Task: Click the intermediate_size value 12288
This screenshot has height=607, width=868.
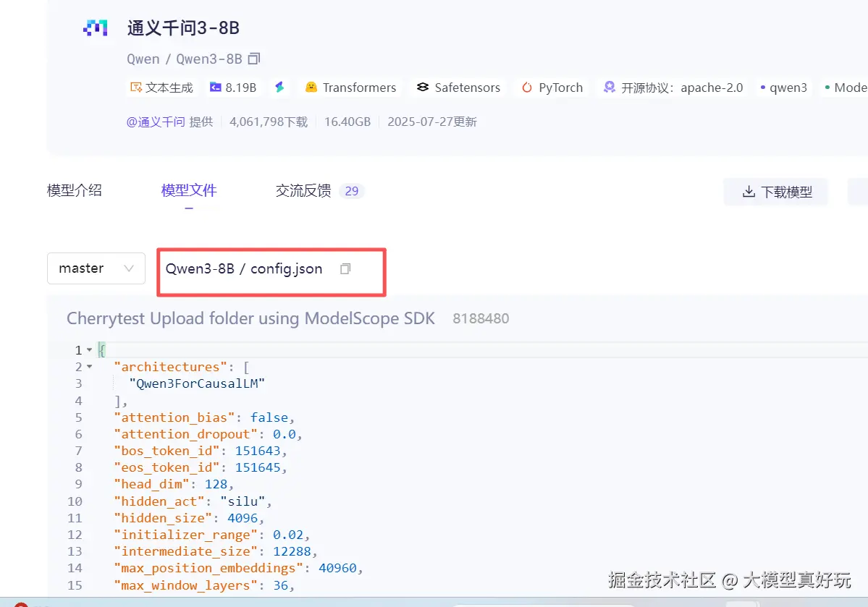Action: point(292,551)
